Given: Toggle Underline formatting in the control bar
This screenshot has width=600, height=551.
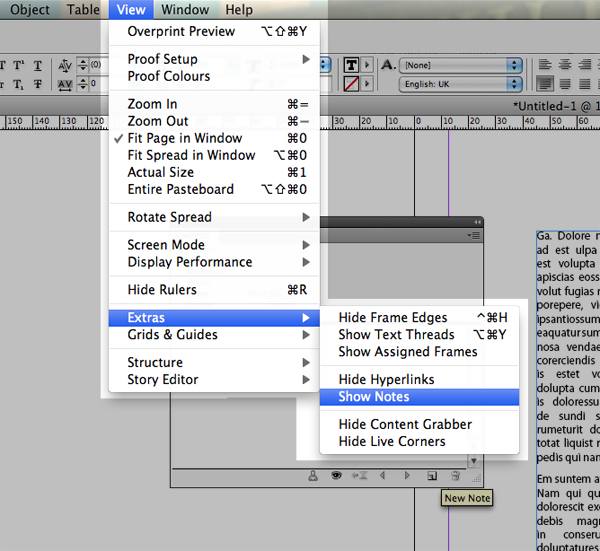Looking at the screenshot, I should click(38, 65).
